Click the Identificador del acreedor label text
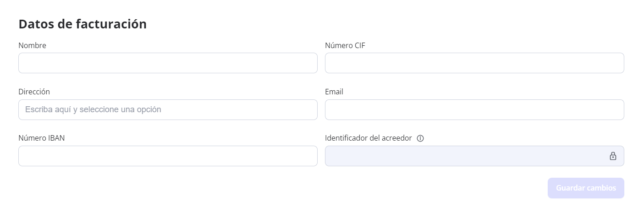This screenshot has width=644, height=213. pos(368,138)
